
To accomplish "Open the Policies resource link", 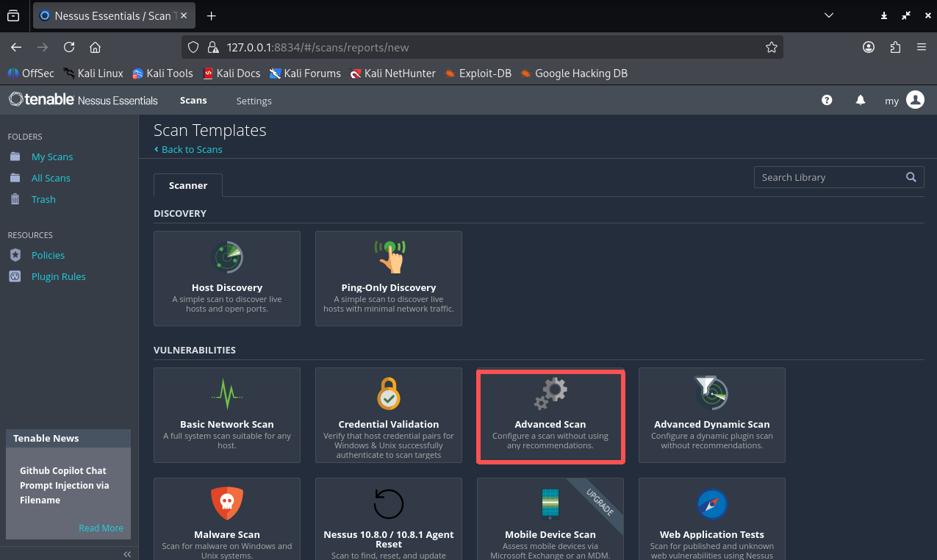I will pos(48,255).
